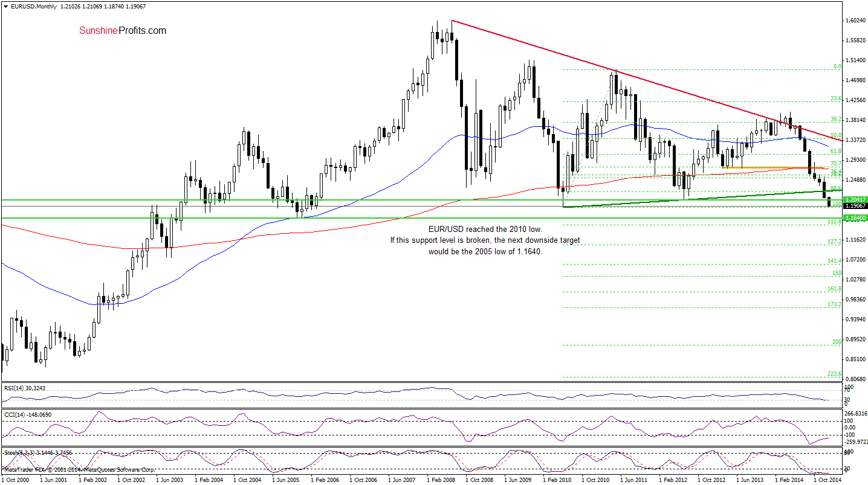
Task: Click the 1.02780 price axis value
Action: 855,279
